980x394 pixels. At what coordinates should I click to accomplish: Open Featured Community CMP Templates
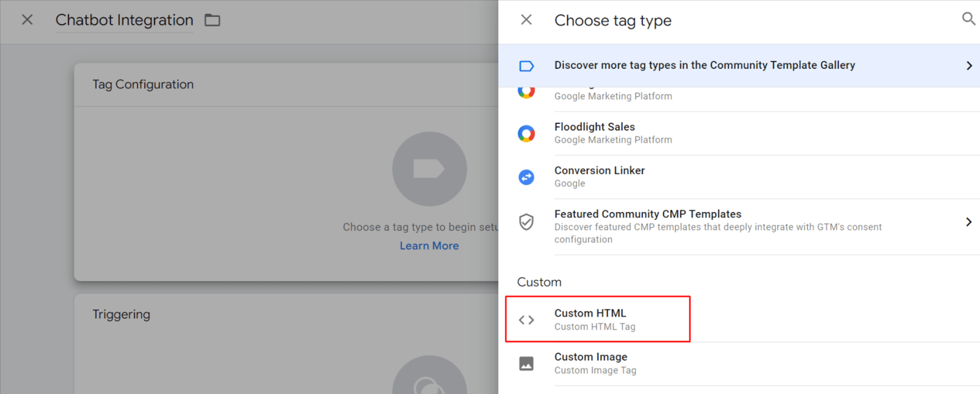pyautogui.click(x=739, y=226)
